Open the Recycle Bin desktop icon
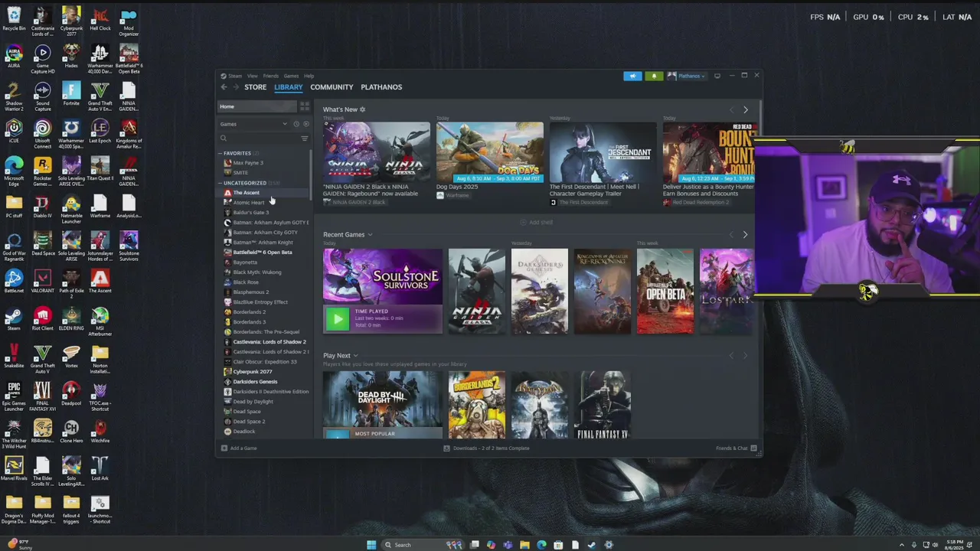The width and height of the screenshot is (980, 551). tap(14, 20)
